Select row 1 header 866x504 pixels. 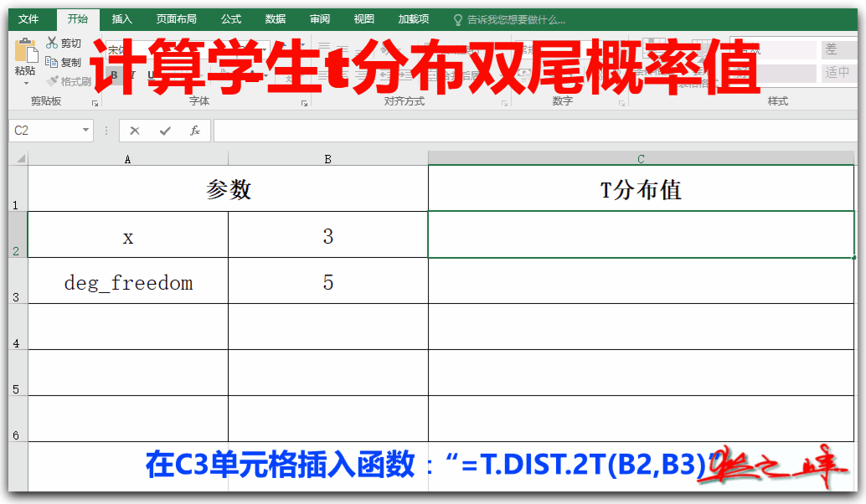point(18,188)
